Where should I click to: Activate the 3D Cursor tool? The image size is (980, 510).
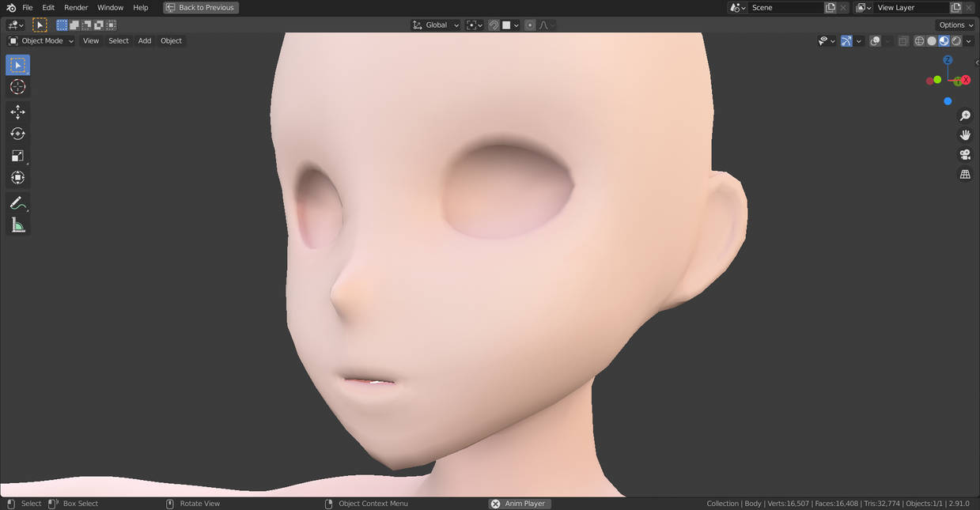(x=17, y=87)
